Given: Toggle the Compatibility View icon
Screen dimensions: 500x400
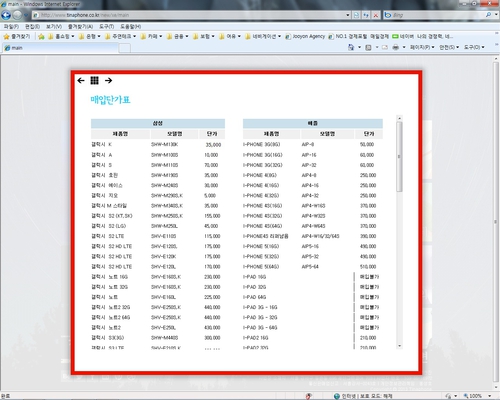Looking at the screenshot, I should pyautogui.click(x=356, y=15).
